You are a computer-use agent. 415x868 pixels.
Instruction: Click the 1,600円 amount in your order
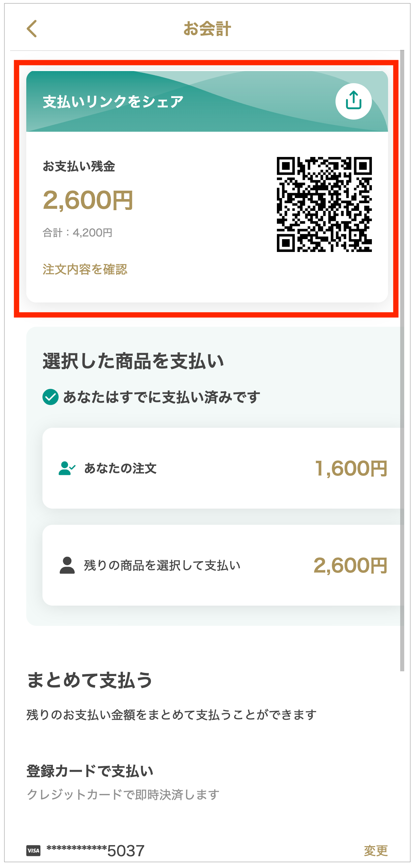click(351, 469)
